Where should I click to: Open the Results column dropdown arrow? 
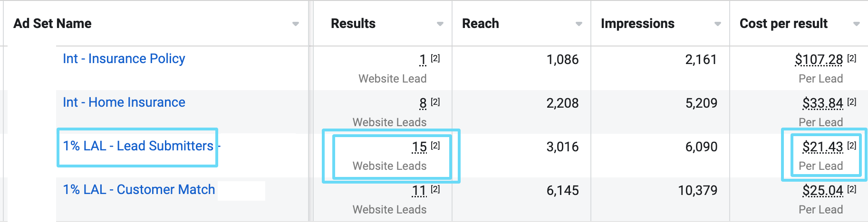[440, 24]
